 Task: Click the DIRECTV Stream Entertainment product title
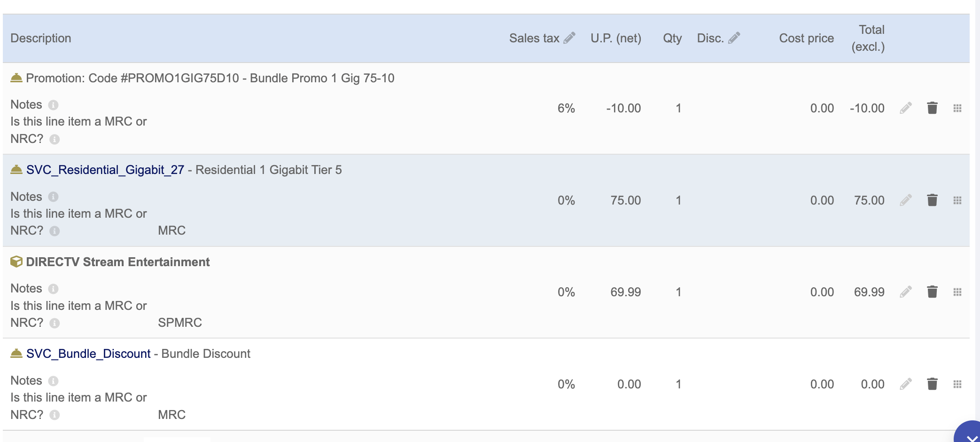point(118,262)
